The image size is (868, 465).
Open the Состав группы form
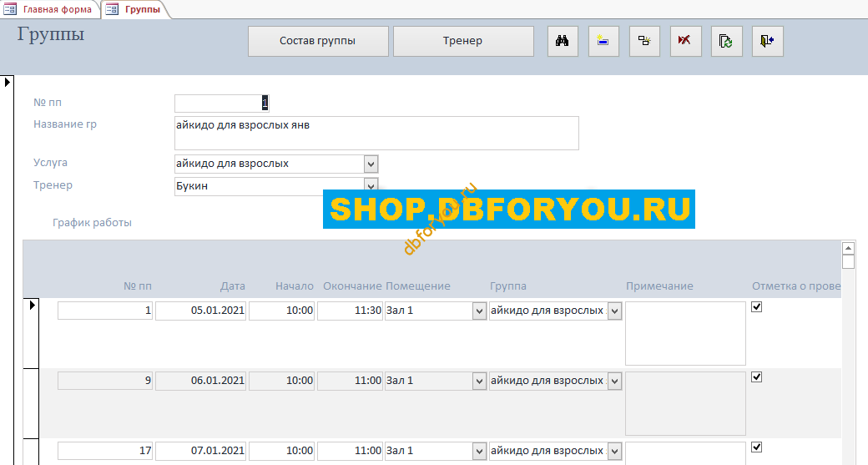tap(318, 41)
